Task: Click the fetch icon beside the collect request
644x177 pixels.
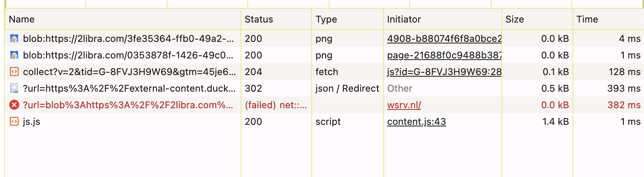Action: pos(14,72)
